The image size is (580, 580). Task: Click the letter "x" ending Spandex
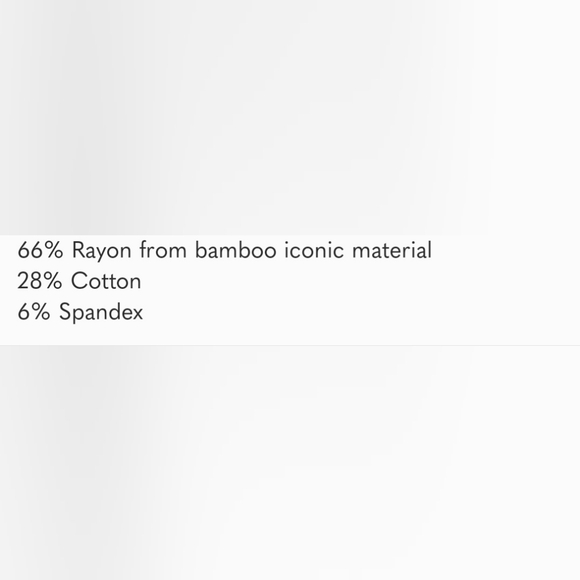[137, 314]
